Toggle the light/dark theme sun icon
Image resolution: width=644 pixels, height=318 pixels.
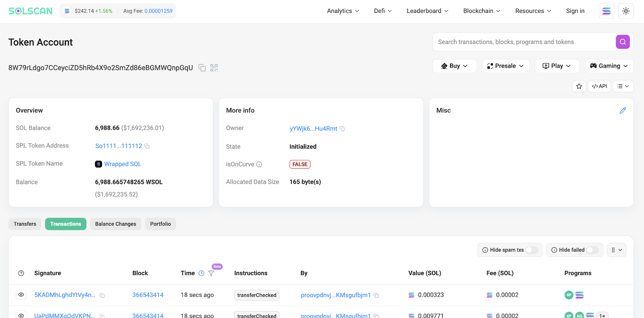[626, 11]
